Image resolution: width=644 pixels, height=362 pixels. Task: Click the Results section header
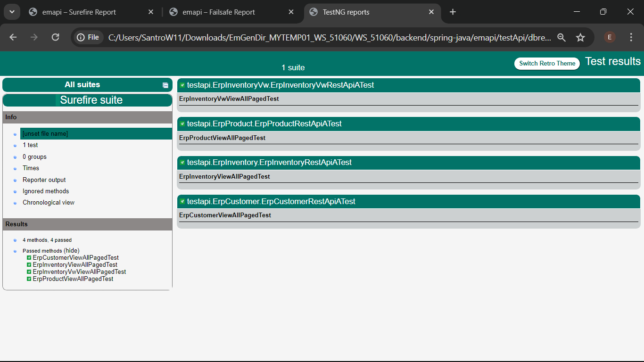(88, 224)
